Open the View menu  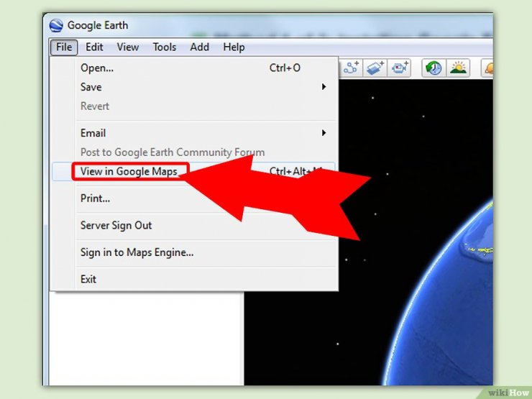127,47
